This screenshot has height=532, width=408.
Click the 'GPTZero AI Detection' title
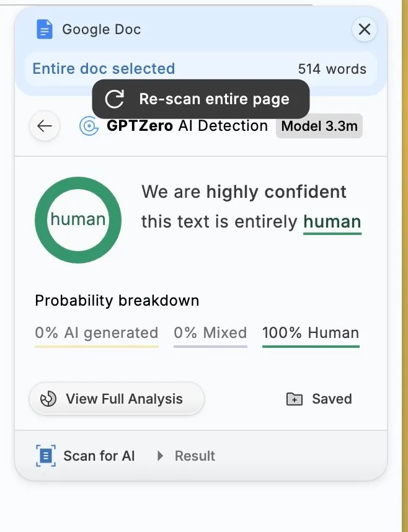click(x=187, y=126)
